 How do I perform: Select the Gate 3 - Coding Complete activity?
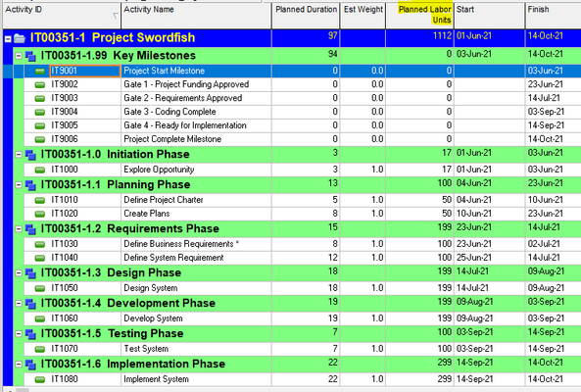(169, 112)
